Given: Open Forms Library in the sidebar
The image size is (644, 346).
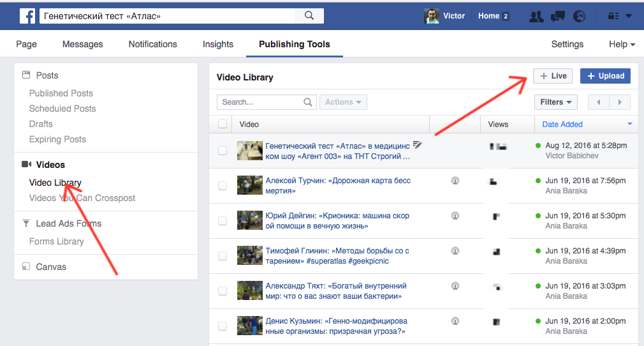Looking at the screenshot, I should click(x=56, y=241).
